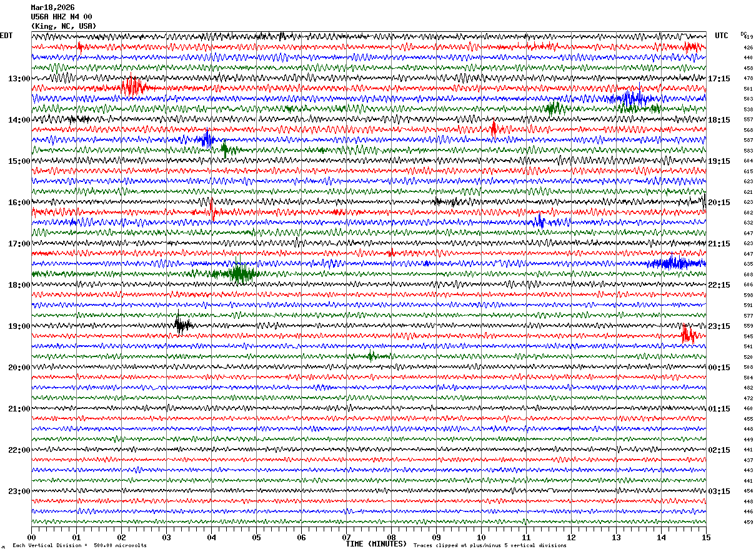Click the (King, NC, USA) location label

point(64,26)
